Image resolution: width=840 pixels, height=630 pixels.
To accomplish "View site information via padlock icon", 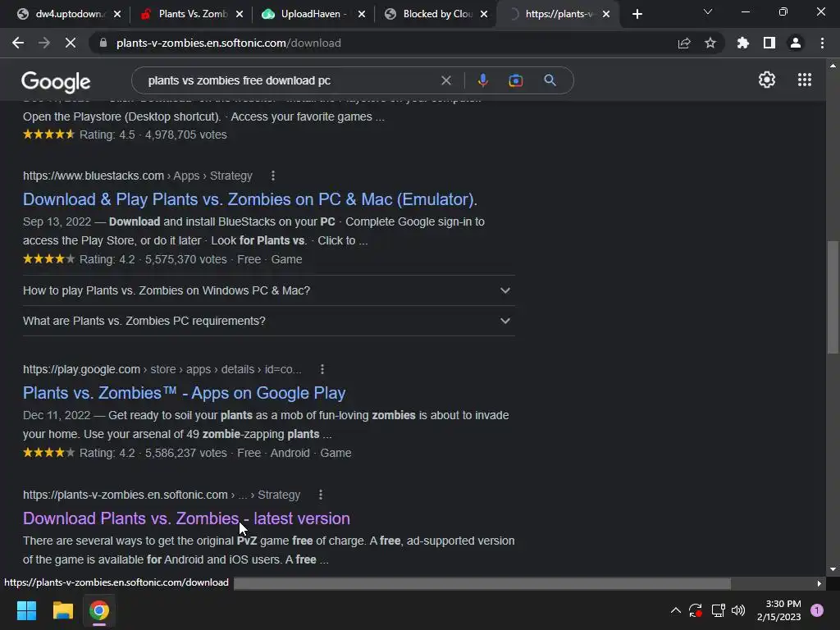I will point(103,43).
